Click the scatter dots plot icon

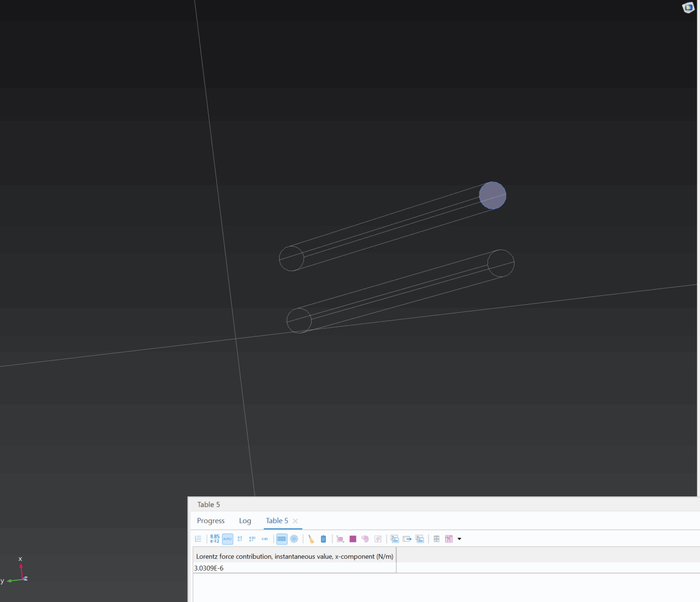click(x=378, y=539)
